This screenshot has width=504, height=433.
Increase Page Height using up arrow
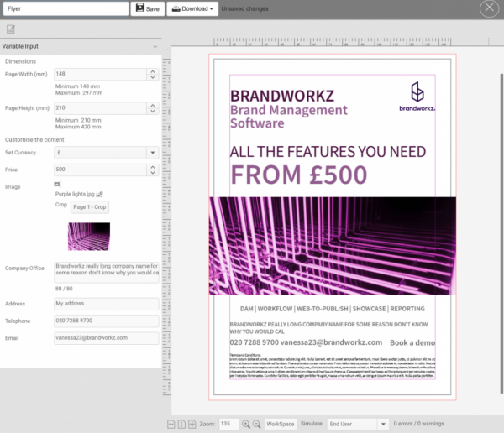point(153,106)
